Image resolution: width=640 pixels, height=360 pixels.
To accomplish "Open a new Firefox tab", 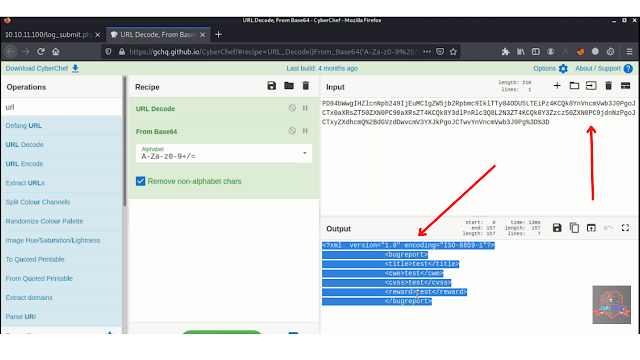I will tap(218, 35).
